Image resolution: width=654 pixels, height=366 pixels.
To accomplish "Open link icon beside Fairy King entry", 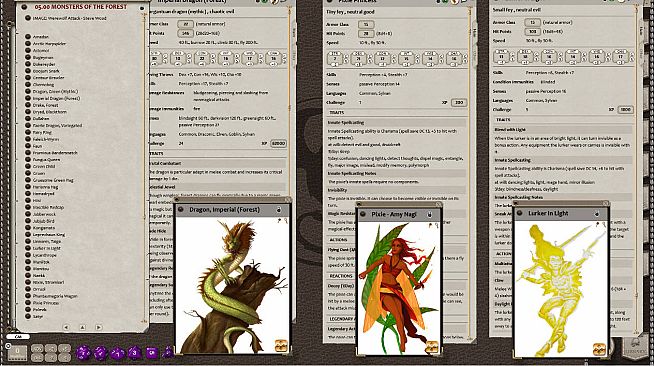I will tap(28, 132).
